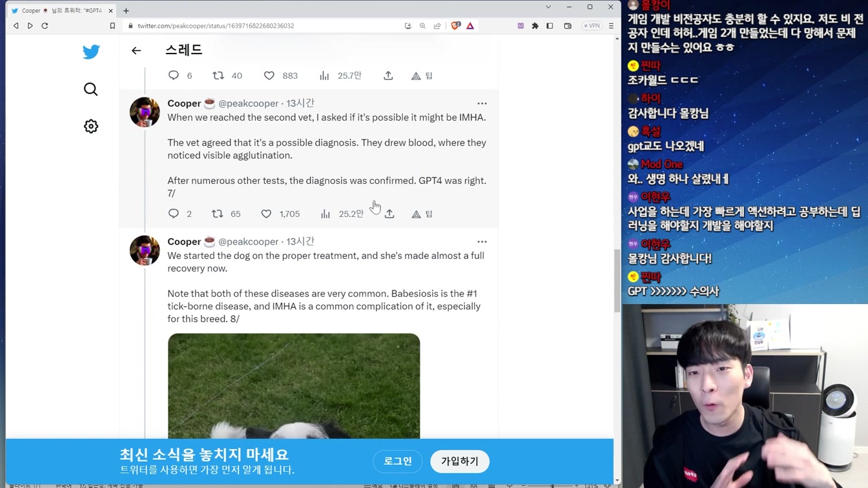868x488 pixels.
Task: Like the tweet with 883 likes
Action: click(269, 76)
